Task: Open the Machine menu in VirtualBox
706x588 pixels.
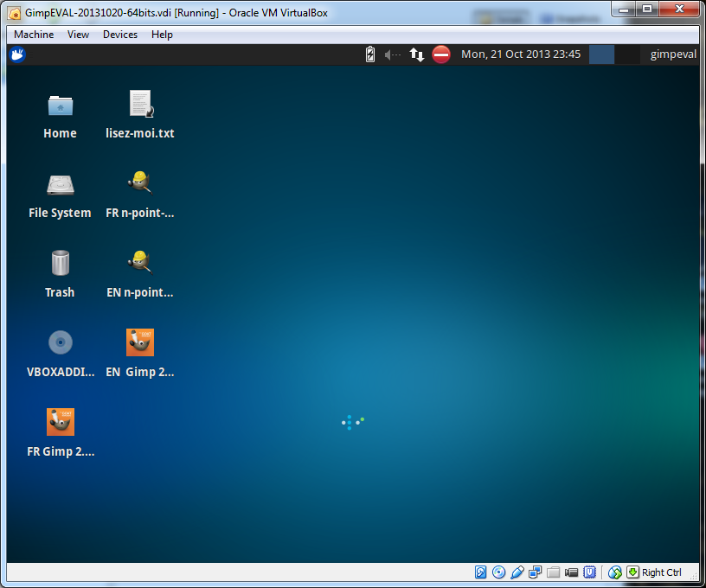Action: (34, 35)
